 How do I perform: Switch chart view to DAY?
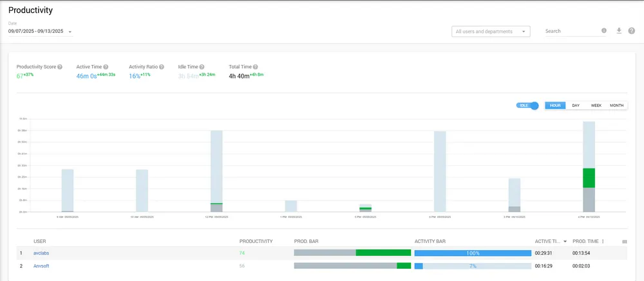[576, 105]
